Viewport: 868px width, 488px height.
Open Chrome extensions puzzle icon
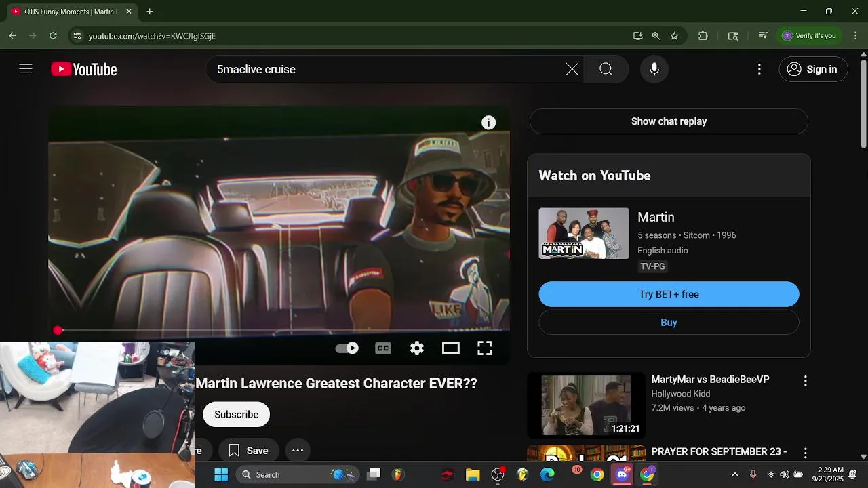coord(703,36)
